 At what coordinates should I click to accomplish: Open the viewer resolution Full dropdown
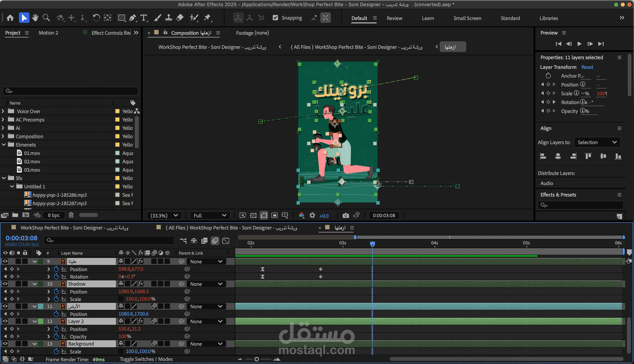(210, 215)
